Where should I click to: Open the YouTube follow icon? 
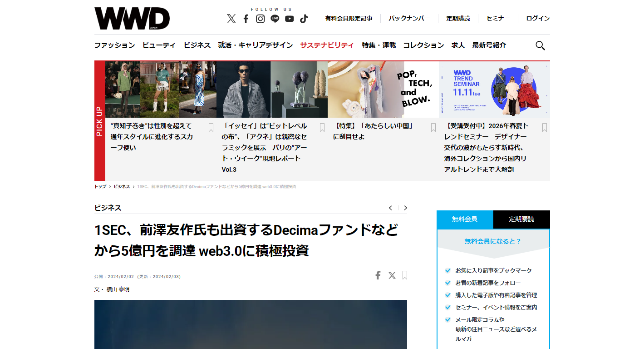[x=289, y=19]
